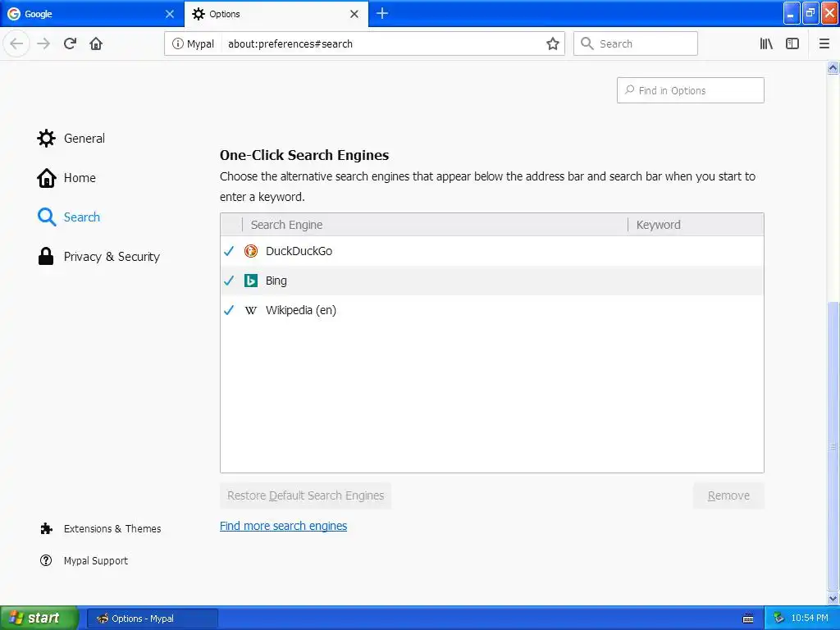
Task: Open the hamburger application menu
Action: (824, 43)
